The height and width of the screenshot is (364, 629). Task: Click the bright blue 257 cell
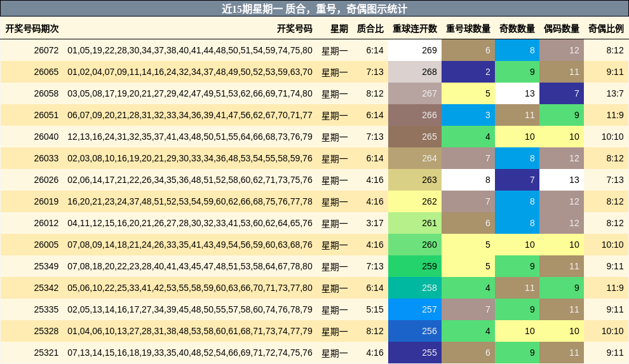(415, 310)
